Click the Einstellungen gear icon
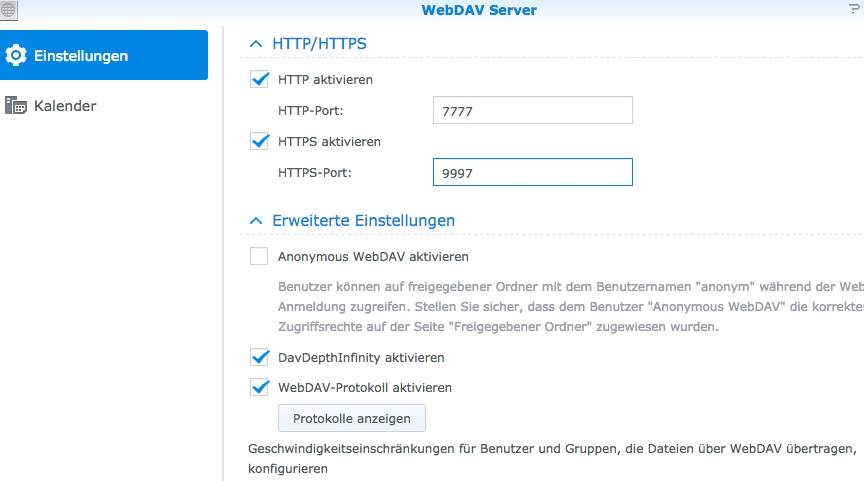 pyautogui.click(x=16, y=55)
